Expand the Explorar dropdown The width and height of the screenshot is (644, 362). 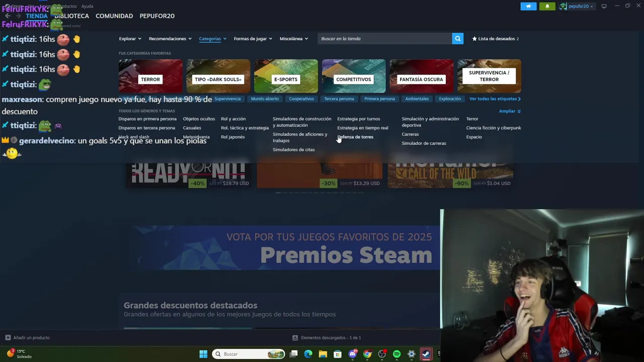[130, 39]
